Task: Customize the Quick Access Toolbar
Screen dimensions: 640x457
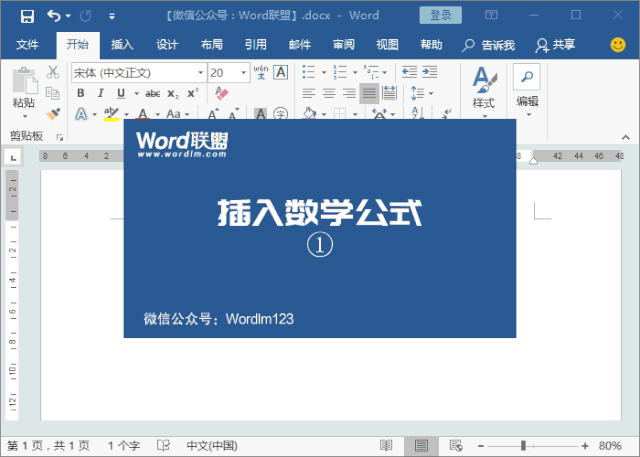Action: click(111, 16)
